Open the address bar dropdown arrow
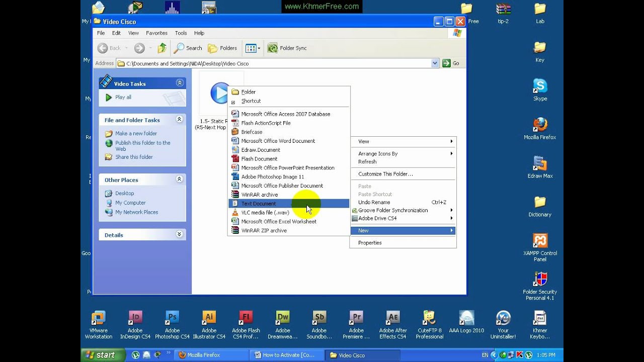644x362 pixels. click(435, 63)
